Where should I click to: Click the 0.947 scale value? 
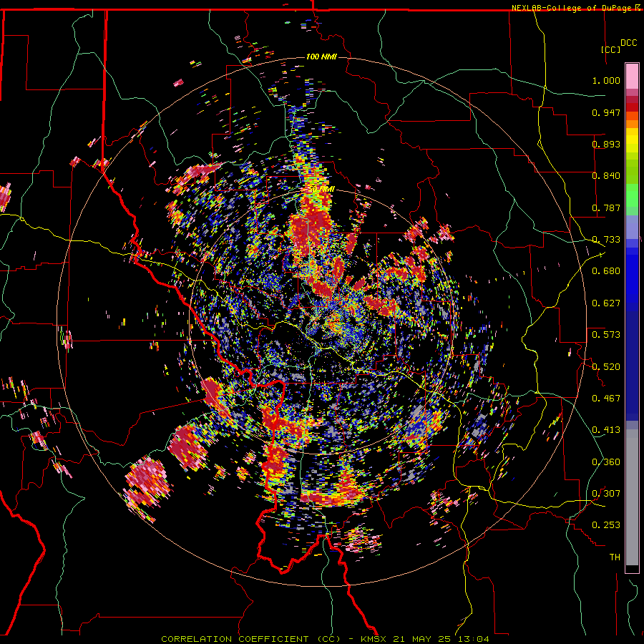[606, 112]
